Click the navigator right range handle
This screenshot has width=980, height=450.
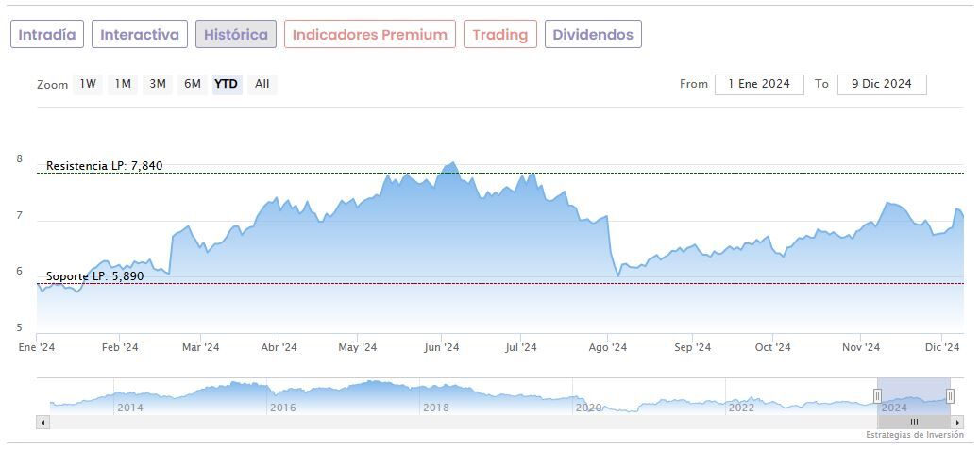tap(950, 396)
